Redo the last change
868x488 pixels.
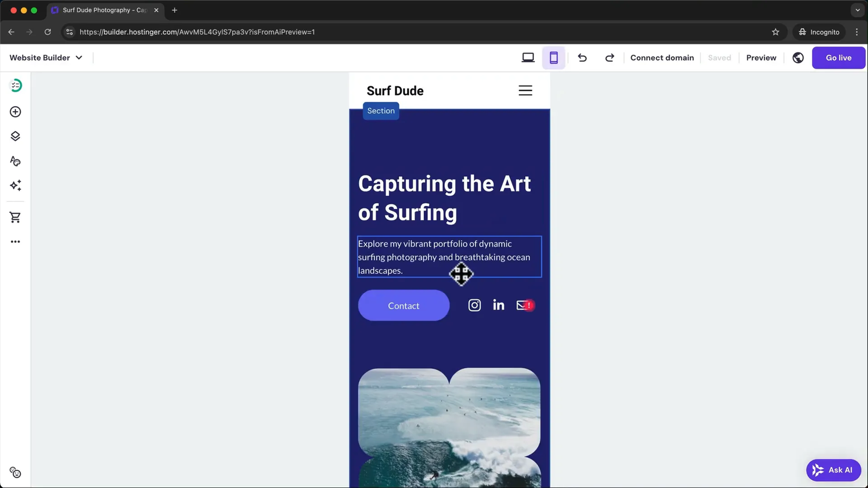609,57
